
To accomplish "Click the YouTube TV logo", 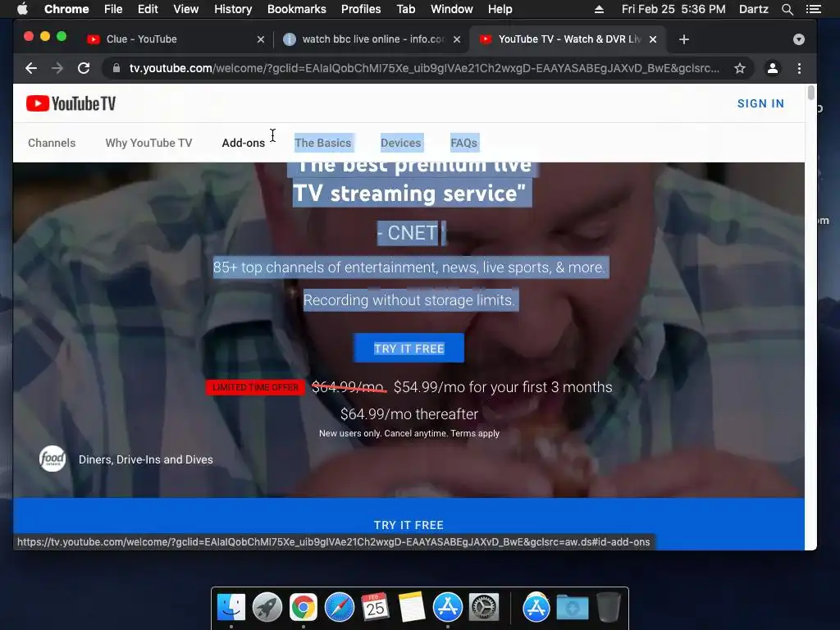I will pos(71,103).
